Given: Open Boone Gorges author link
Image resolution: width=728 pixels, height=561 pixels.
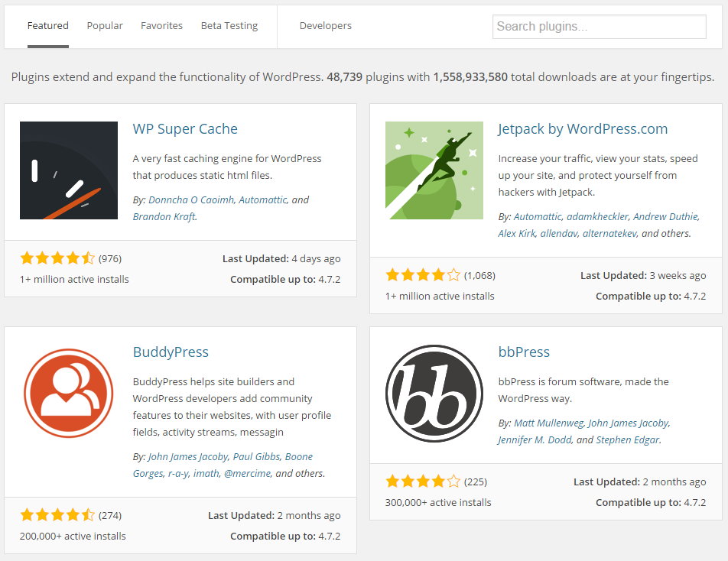Looking at the screenshot, I should pyautogui.click(x=223, y=465).
